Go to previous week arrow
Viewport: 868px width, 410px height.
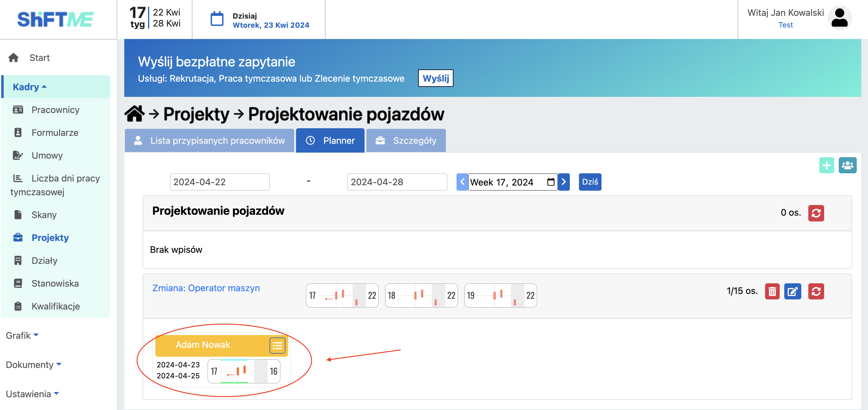[462, 182]
